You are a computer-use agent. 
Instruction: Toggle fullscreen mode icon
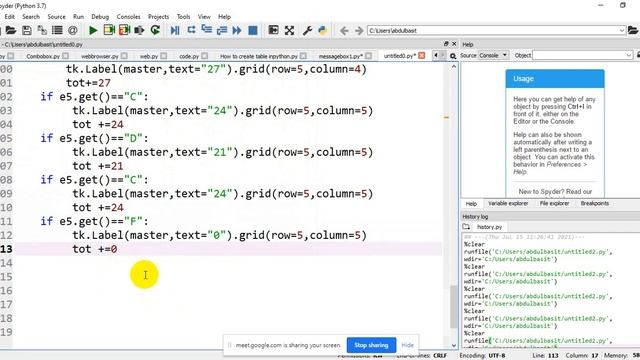tap(289, 31)
